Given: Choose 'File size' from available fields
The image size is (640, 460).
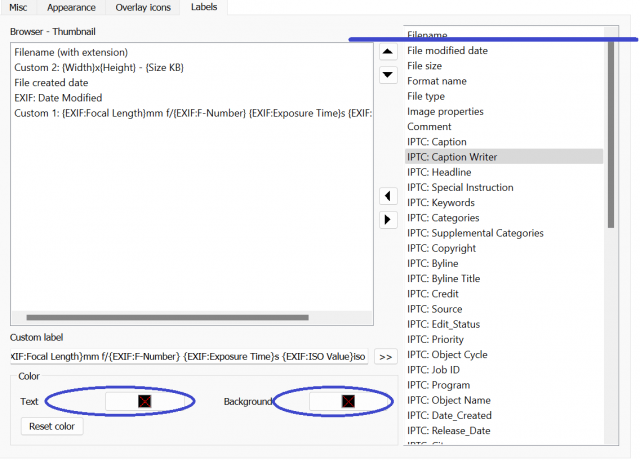Looking at the screenshot, I should pyautogui.click(x=504, y=66).
